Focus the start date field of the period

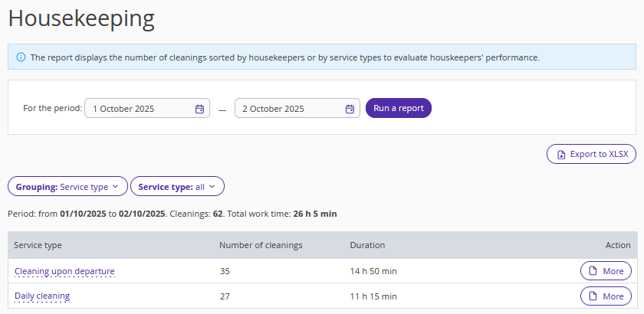coord(138,109)
